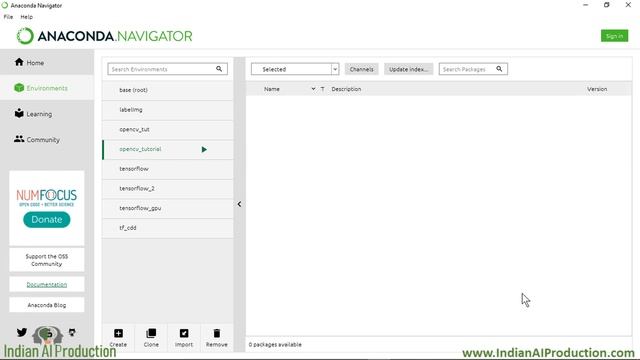Click the green play arrow on opencv_tutorial
The image size is (640, 360).
[x=204, y=149]
